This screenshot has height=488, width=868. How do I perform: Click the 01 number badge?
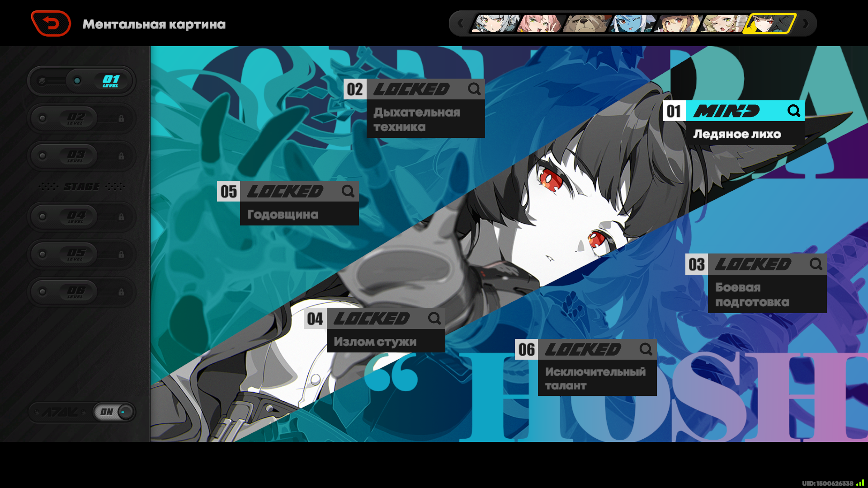(x=675, y=111)
